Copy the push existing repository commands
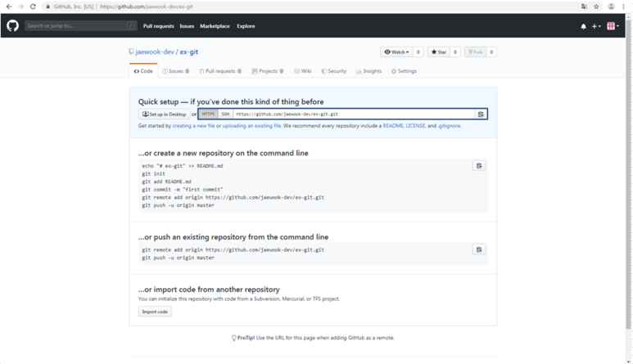The image size is (633, 364). (x=479, y=249)
